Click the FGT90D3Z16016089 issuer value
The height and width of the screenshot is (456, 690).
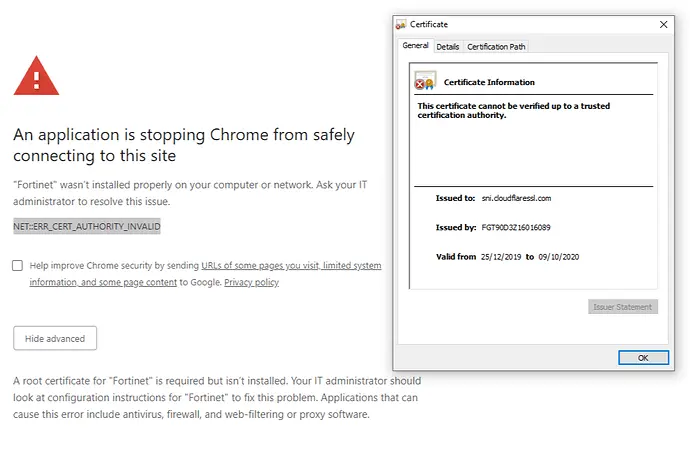point(516,228)
